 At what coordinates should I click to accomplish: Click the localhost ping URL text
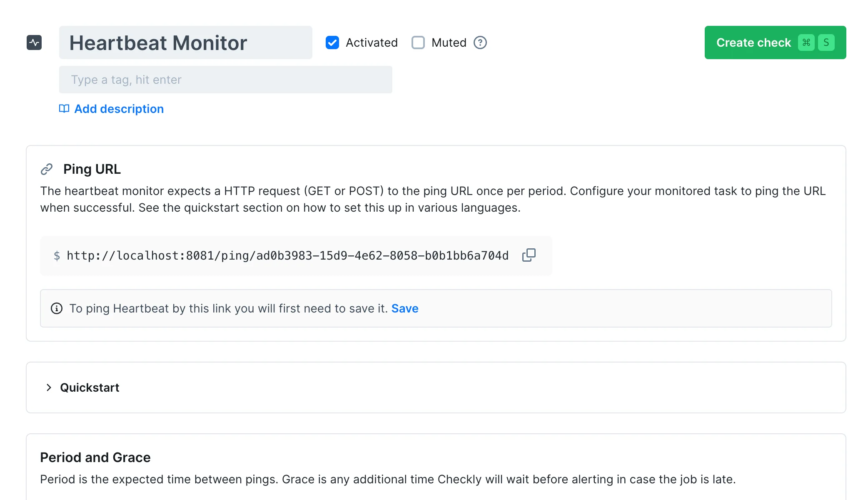(288, 255)
